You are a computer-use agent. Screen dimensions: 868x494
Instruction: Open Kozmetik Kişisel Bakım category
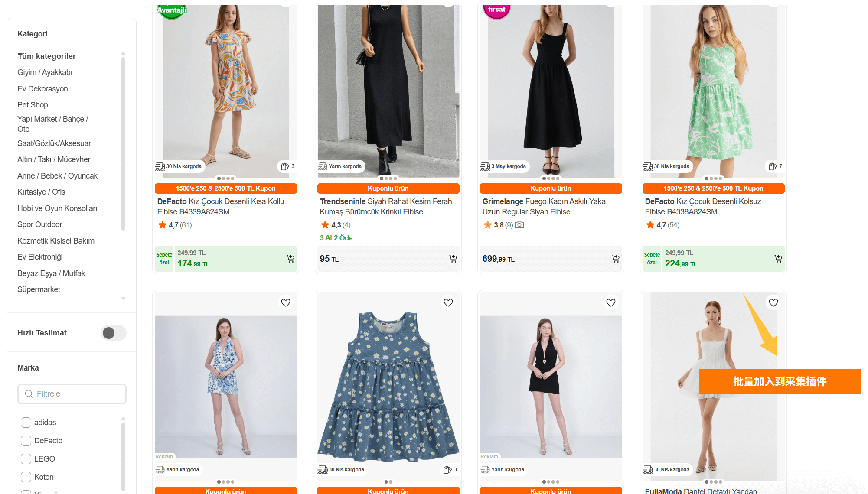(56, 241)
